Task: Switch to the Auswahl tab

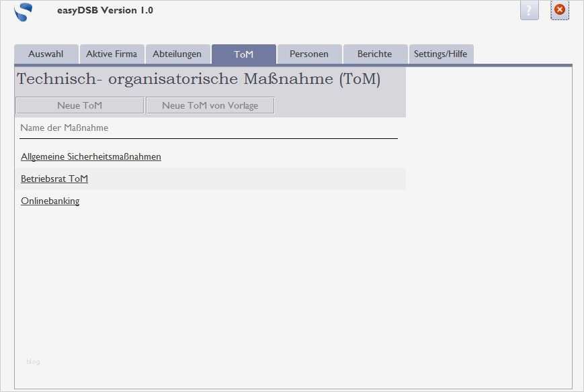Action: (45, 54)
